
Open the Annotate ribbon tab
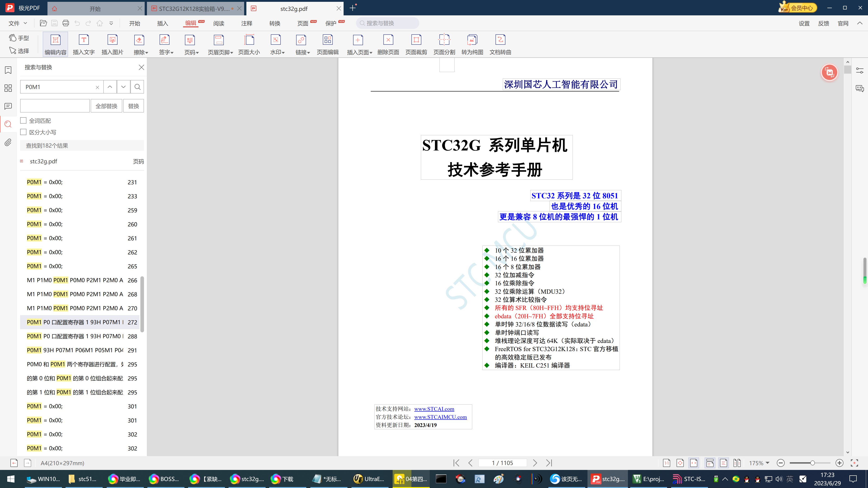247,23
